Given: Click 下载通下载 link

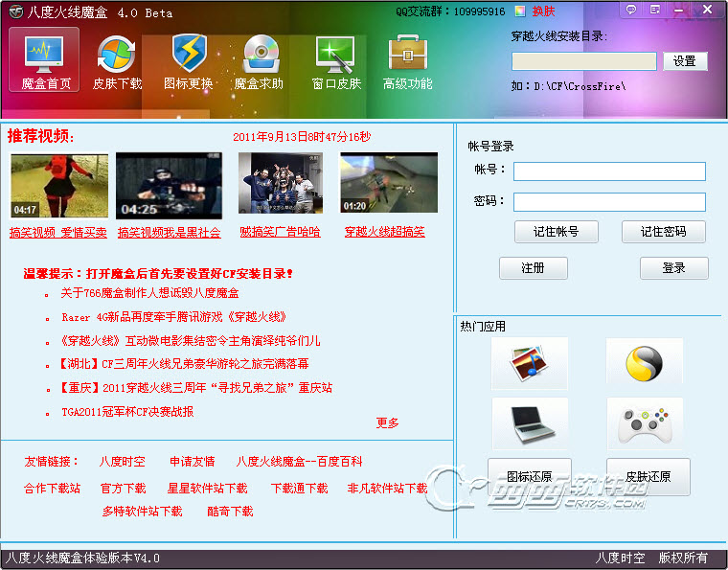Looking at the screenshot, I should point(300,489).
